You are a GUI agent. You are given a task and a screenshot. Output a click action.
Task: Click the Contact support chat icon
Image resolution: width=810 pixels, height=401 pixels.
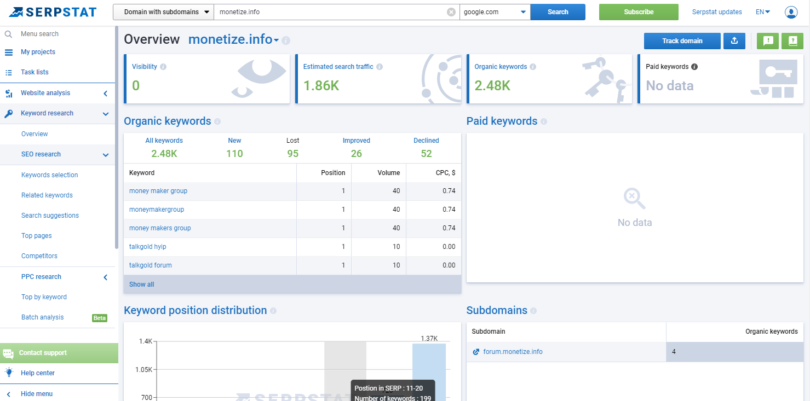(x=8, y=353)
